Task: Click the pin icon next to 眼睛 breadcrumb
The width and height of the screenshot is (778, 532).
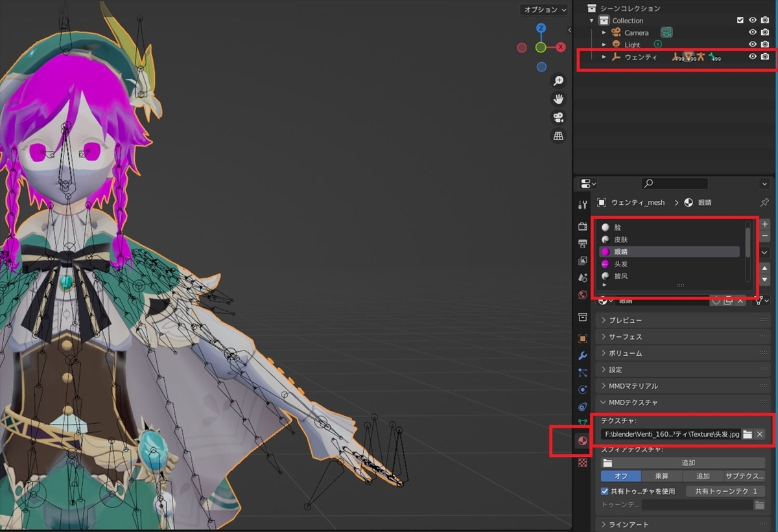Action: tap(764, 202)
